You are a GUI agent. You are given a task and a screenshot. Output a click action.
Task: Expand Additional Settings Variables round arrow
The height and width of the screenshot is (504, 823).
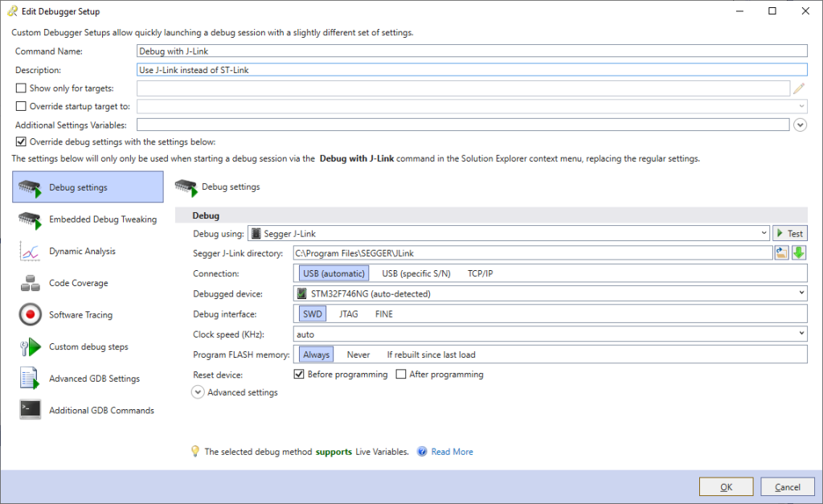coord(800,125)
